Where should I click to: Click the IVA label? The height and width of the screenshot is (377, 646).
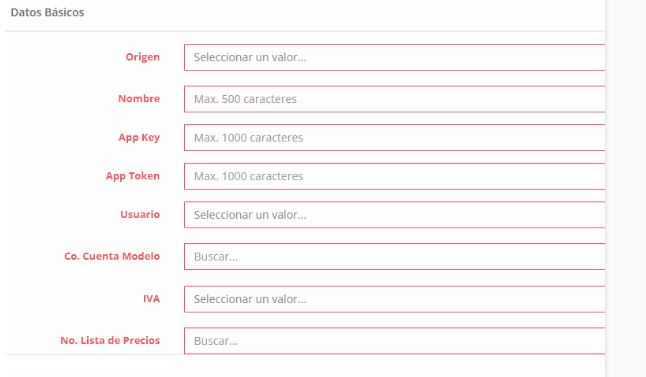tap(151, 299)
